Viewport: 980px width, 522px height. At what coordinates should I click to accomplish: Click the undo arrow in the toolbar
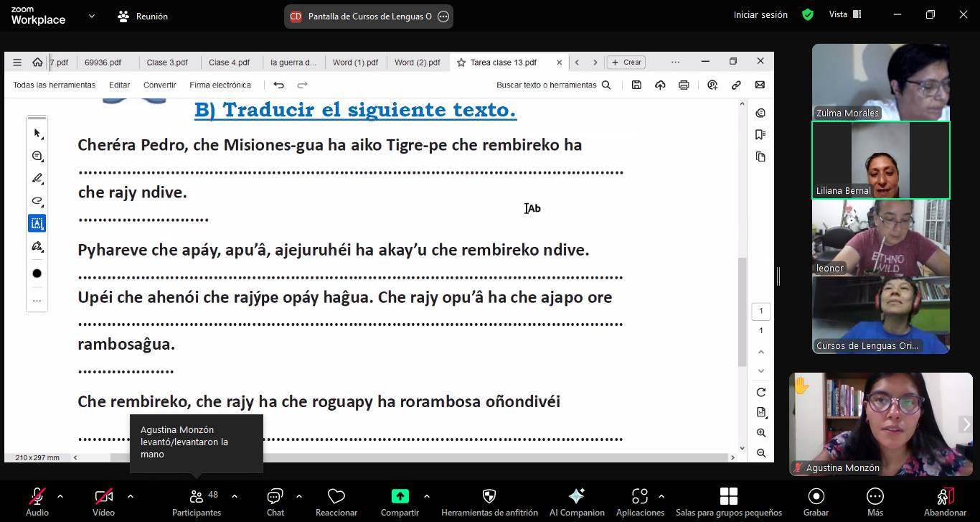[x=279, y=85]
